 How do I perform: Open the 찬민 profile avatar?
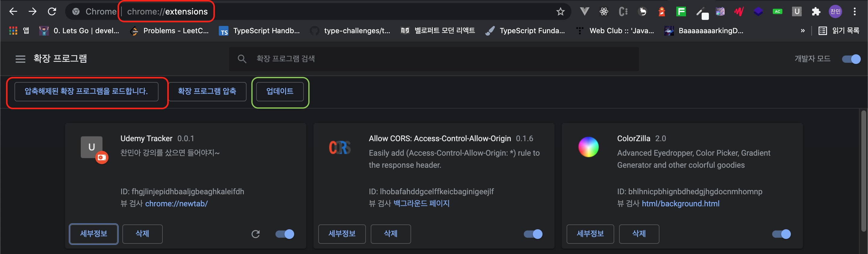(835, 11)
